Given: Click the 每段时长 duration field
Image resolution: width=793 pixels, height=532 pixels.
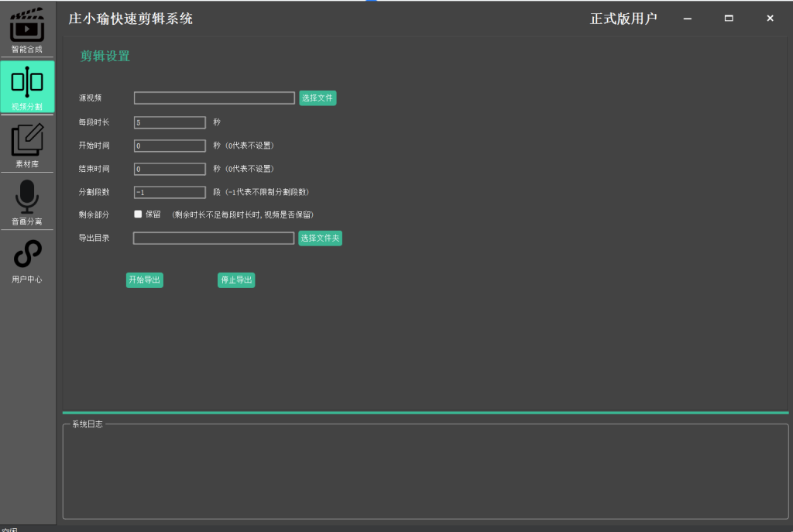Looking at the screenshot, I should [x=170, y=122].
